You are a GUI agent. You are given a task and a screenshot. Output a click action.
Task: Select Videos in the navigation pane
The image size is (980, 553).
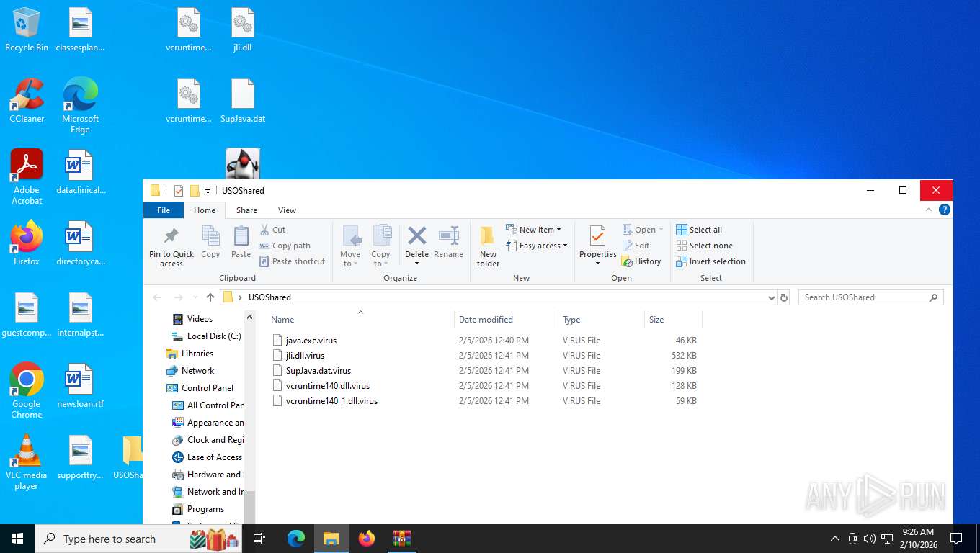(x=200, y=319)
